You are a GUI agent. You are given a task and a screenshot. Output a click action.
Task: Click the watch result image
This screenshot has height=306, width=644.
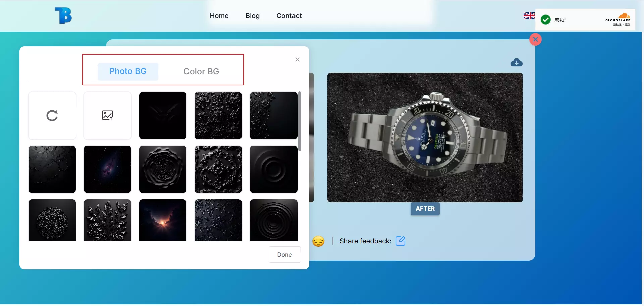425,138
